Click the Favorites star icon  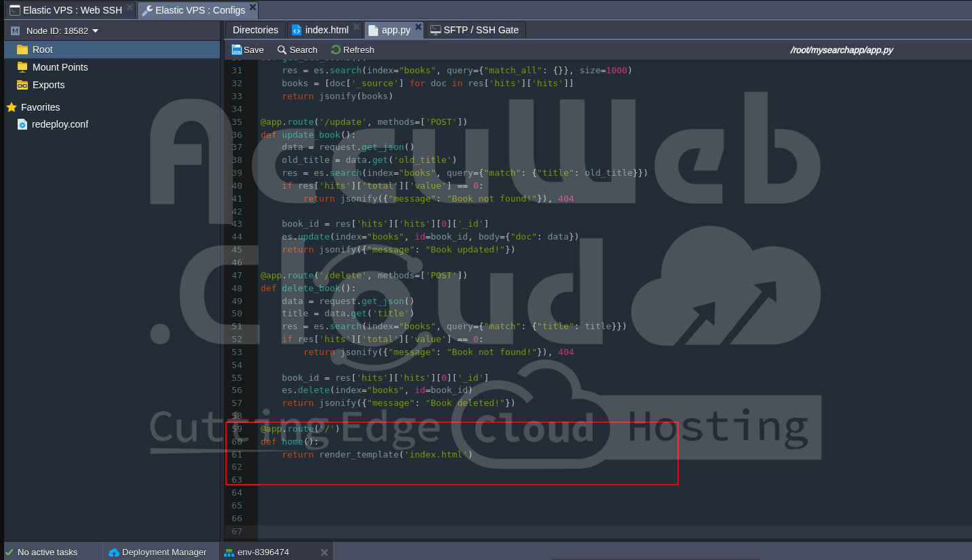12,107
